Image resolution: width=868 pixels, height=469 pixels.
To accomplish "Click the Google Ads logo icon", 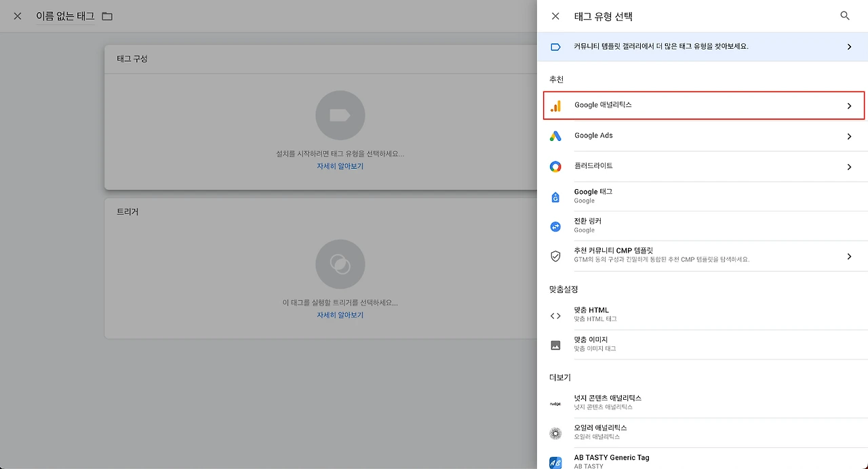I will 555,136.
